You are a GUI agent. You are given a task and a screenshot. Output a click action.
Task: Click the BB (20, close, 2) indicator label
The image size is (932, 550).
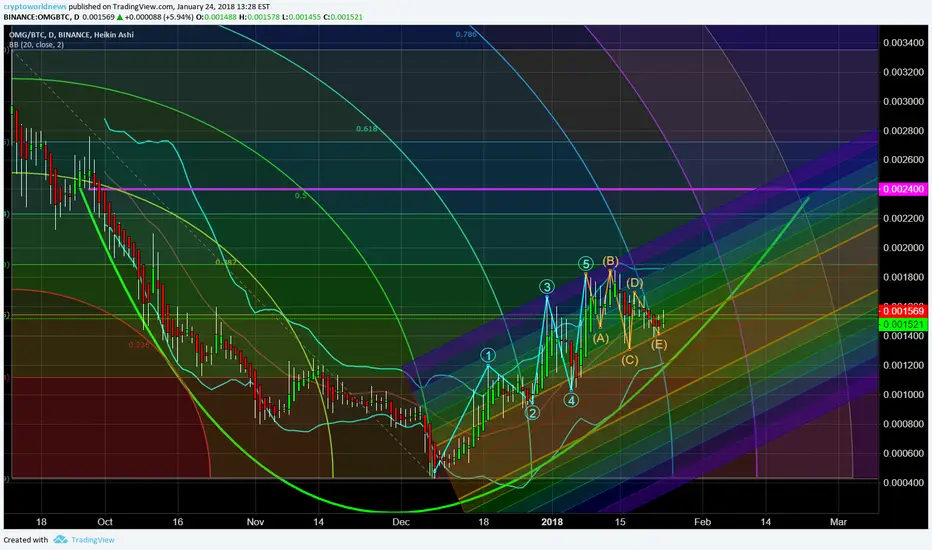(36, 45)
